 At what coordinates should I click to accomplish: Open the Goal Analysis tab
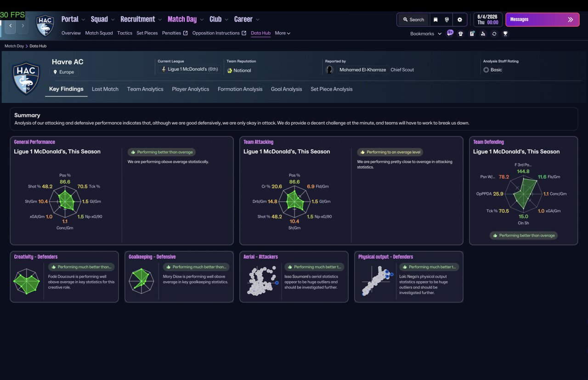287,89
